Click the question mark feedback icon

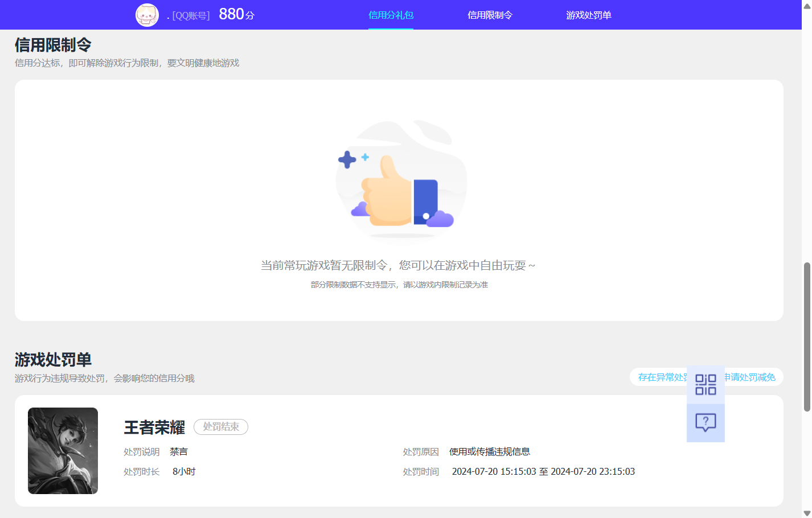point(706,422)
